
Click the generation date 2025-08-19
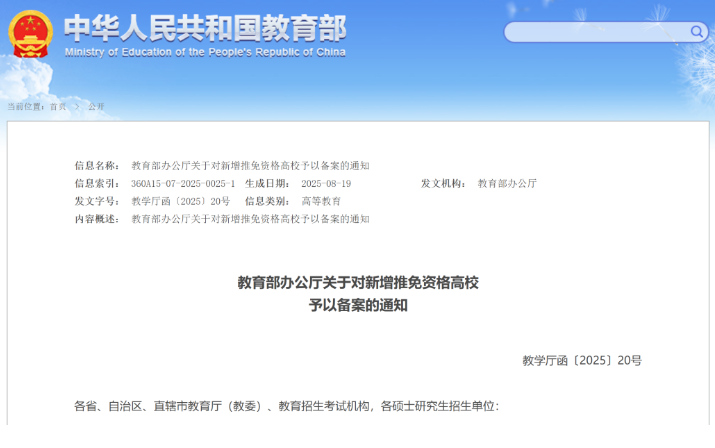coord(326,183)
